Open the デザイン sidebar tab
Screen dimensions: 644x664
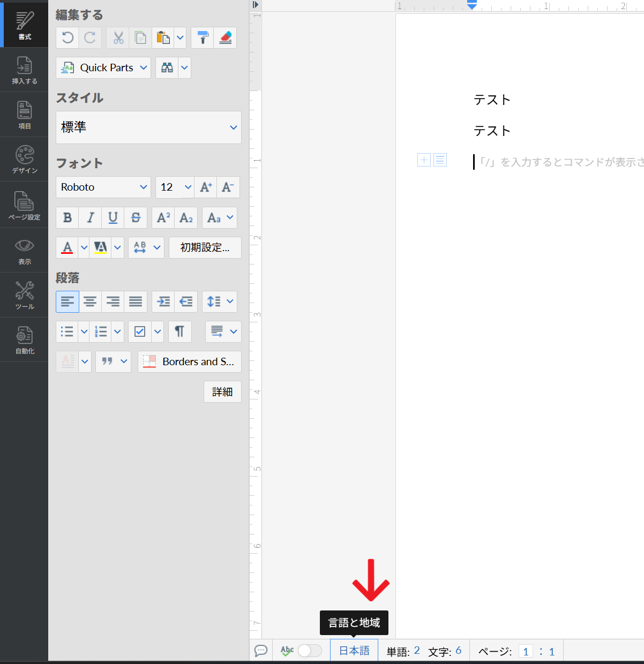(24, 160)
